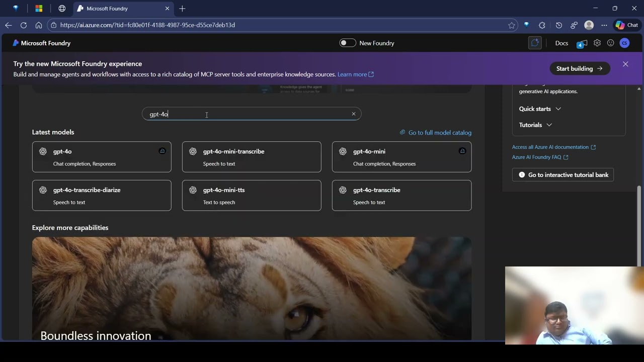
Task: Click OpenAI logo on gpt-4o card
Action: tap(43, 151)
